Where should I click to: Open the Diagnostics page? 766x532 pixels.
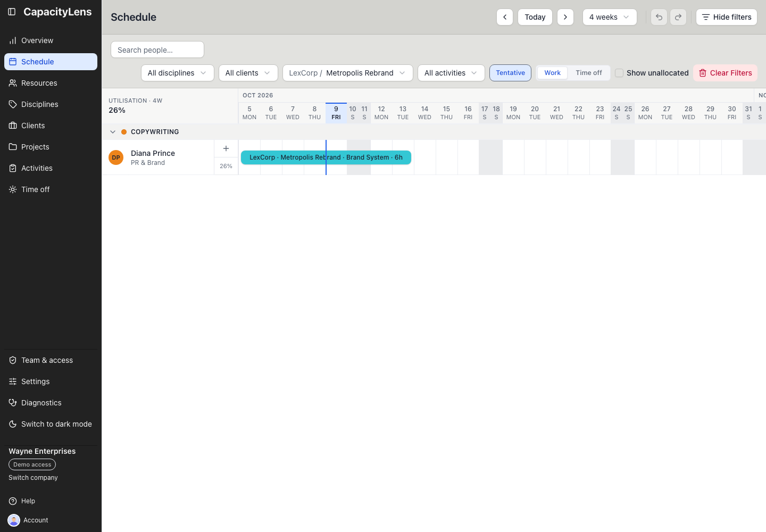point(51,403)
